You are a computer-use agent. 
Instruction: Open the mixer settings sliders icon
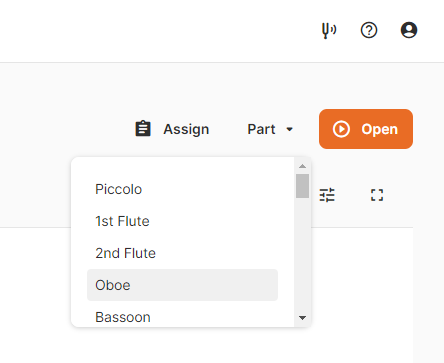coord(327,195)
